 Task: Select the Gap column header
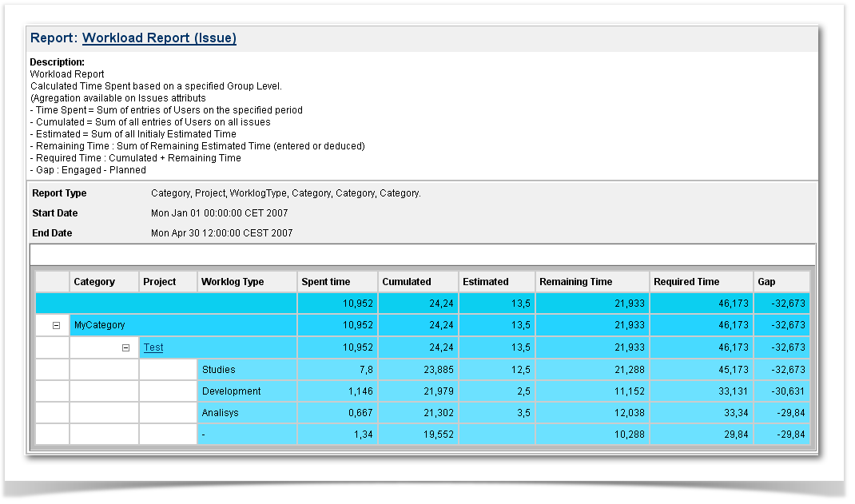tap(766, 282)
